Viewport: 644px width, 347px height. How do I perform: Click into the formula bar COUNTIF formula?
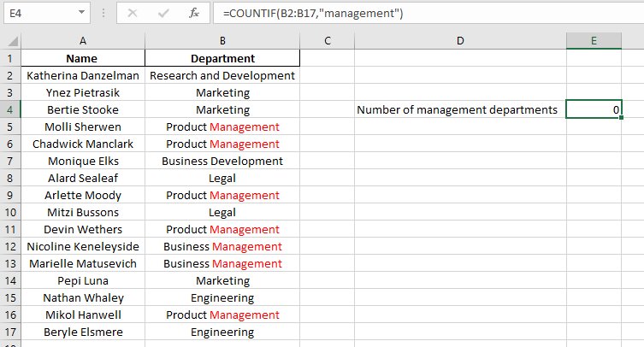coord(428,13)
